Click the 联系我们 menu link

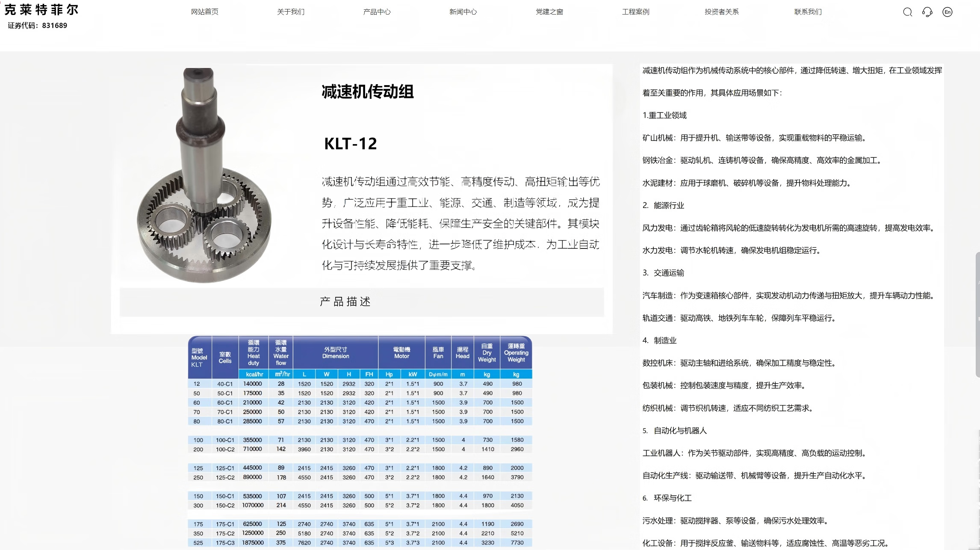[808, 12]
